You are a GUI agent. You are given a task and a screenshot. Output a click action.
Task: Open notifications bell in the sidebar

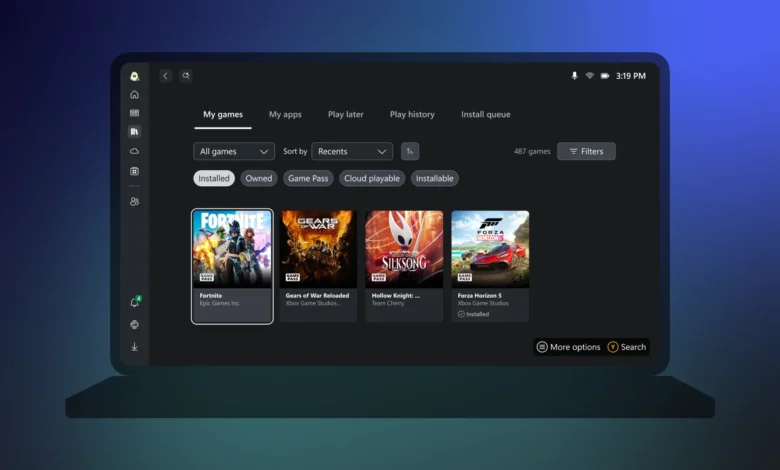click(x=135, y=302)
